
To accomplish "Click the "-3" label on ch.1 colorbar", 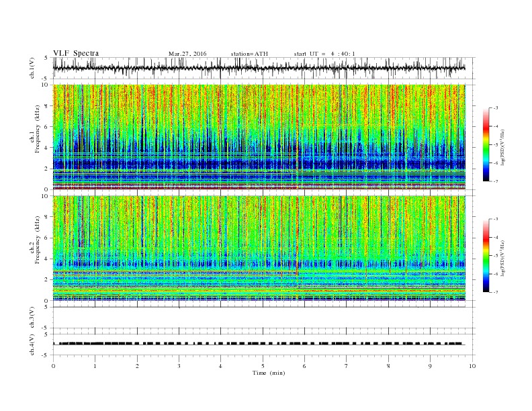I will pyautogui.click(x=495, y=108).
